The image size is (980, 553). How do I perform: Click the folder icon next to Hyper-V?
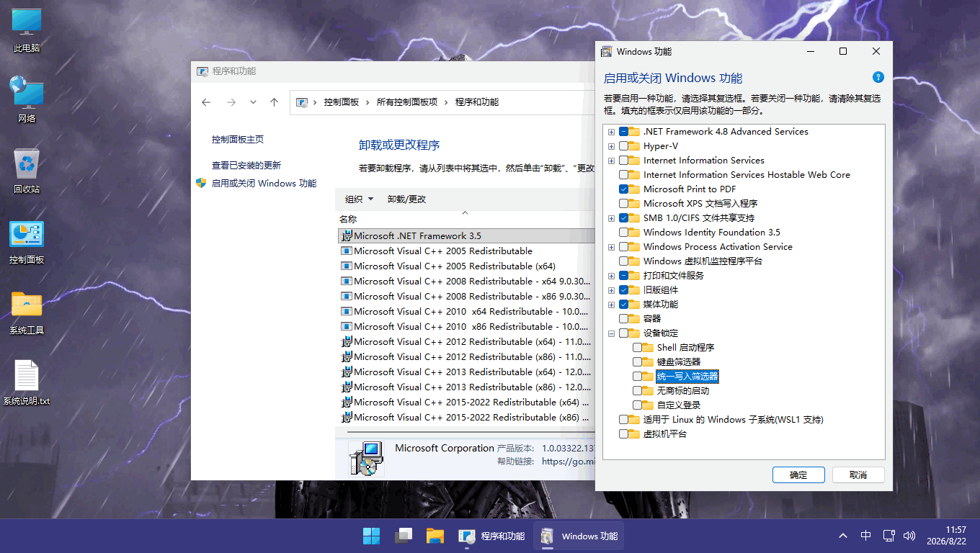tap(634, 146)
